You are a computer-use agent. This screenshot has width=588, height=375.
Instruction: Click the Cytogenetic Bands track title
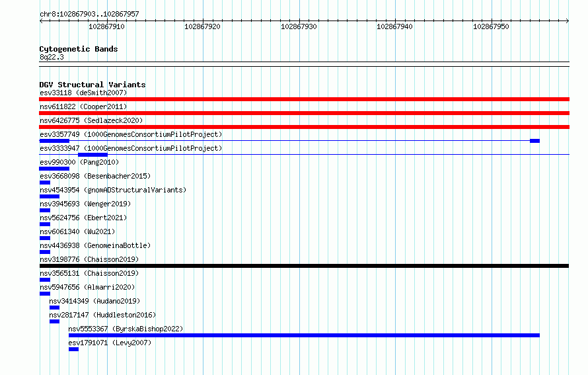(79, 49)
